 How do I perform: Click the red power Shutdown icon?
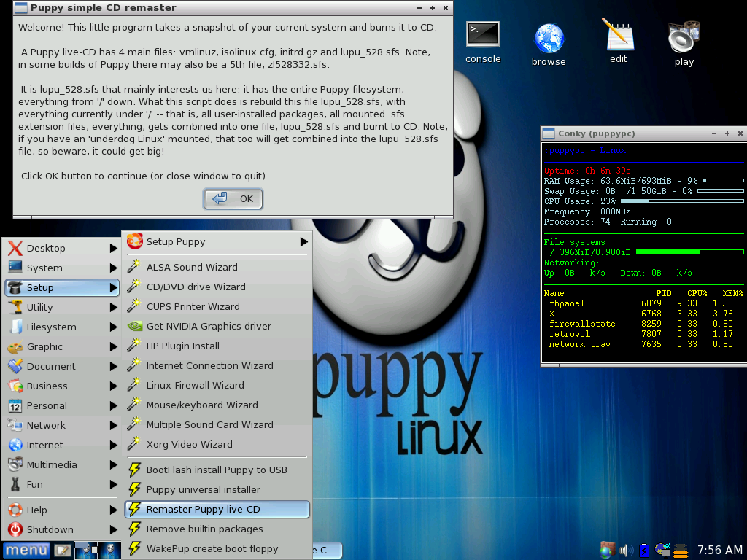15,529
